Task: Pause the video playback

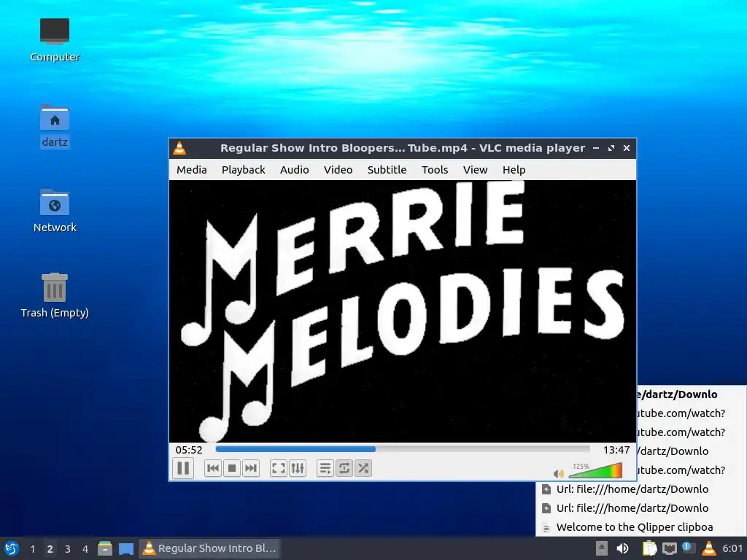Action: coord(183,468)
